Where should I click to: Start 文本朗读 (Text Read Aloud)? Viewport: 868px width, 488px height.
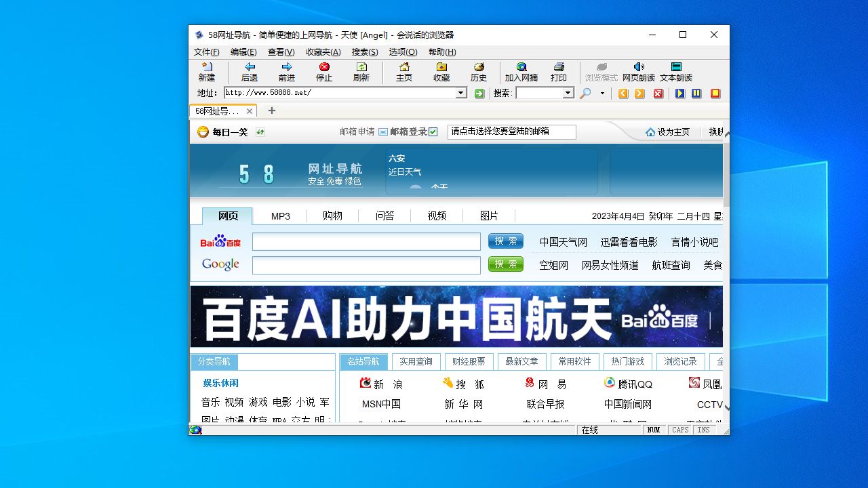[x=675, y=72]
